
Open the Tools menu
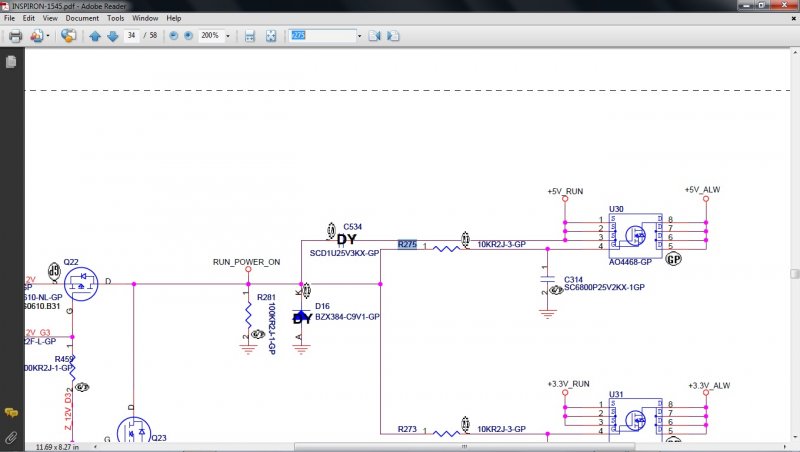(115, 18)
